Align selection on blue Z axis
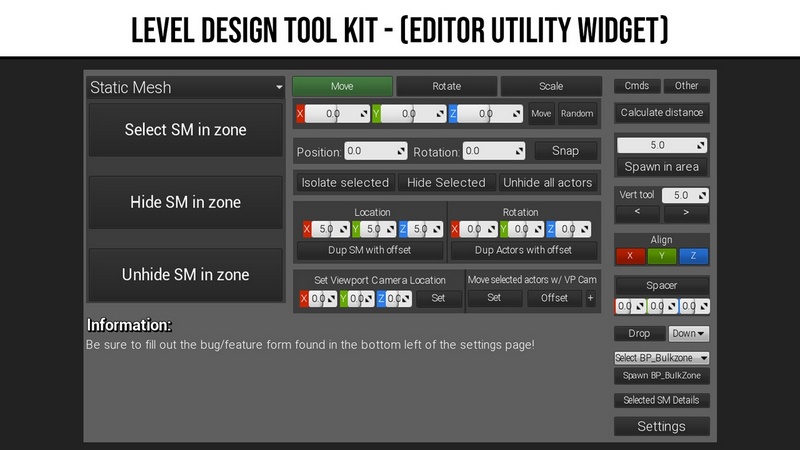Screen dimensions: 800x450 click(x=694, y=256)
